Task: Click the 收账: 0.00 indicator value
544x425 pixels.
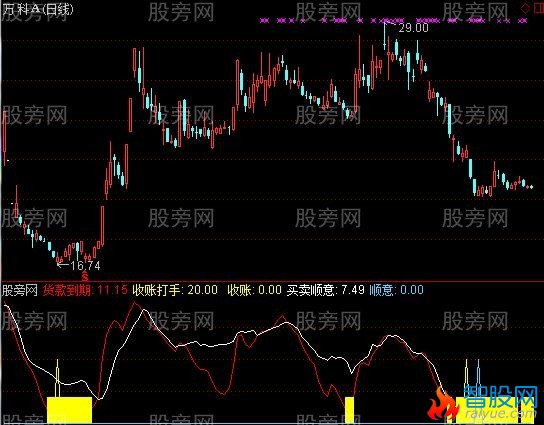Action: tap(254, 290)
